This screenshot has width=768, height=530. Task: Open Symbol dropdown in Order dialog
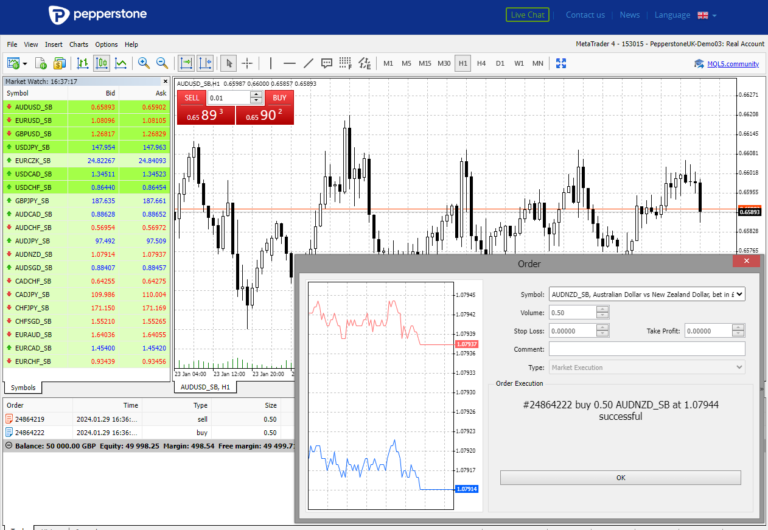[647, 294]
